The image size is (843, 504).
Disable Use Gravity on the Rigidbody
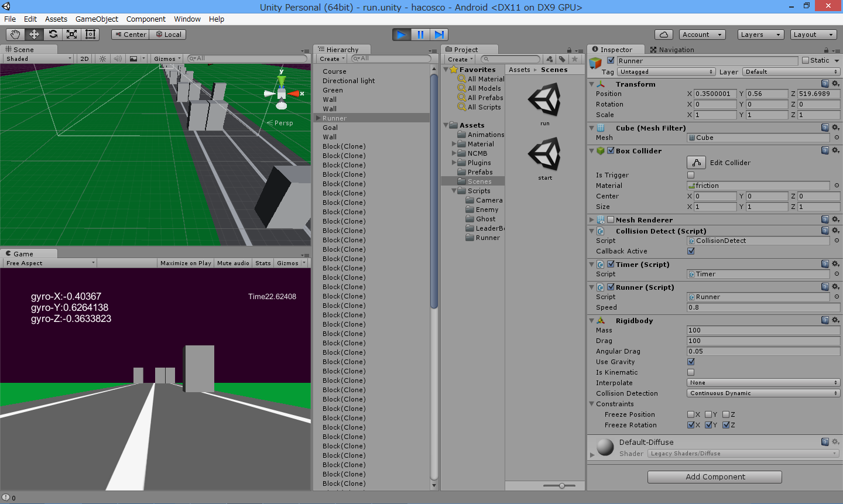pyautogui.click(x=690, y=361)
